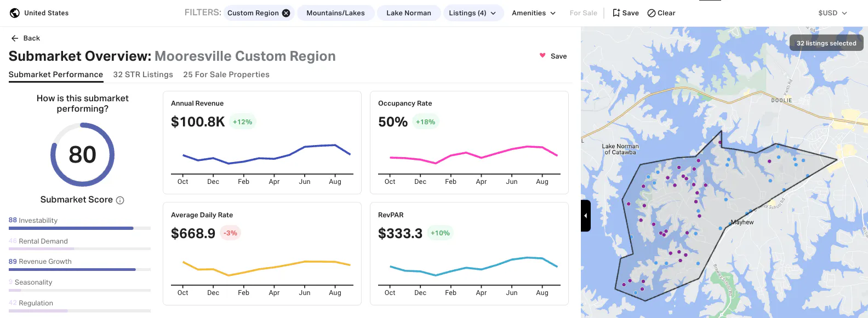Click the Mooresville Custom Region heading
This screenshot has width=868, height=318.
[245, 56]
